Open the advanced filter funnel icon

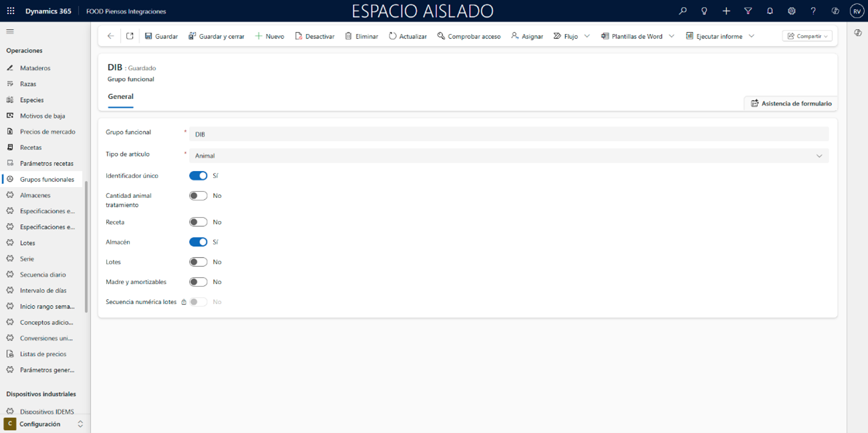click(x=748, y=11)
